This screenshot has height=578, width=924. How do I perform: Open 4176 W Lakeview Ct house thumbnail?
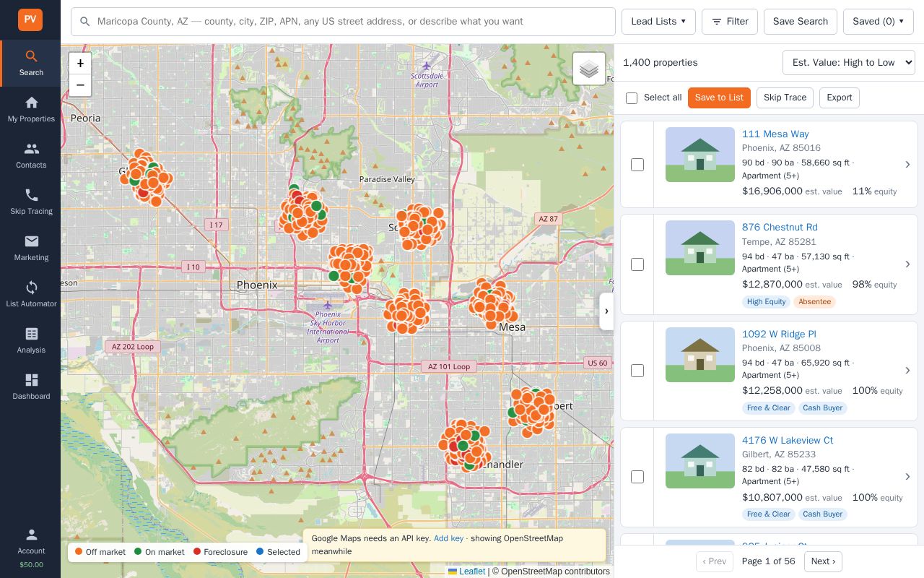click(700, 461)
